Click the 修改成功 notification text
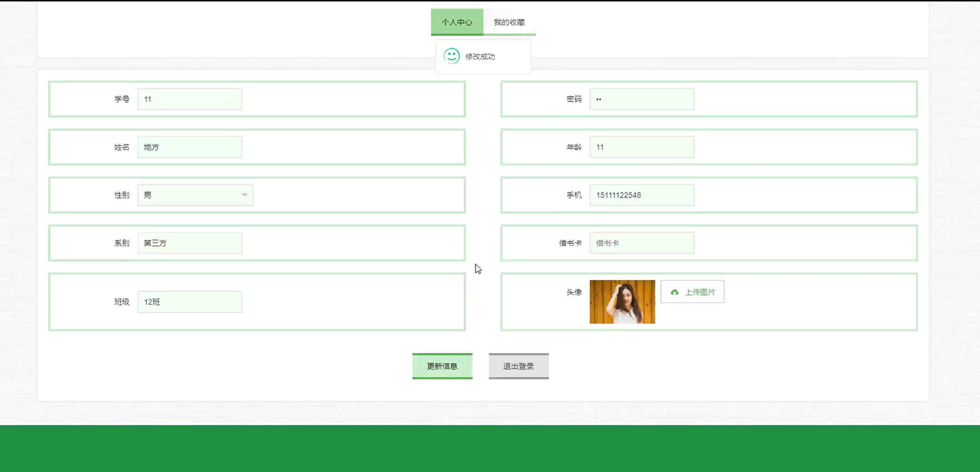 tap(480, 57)
